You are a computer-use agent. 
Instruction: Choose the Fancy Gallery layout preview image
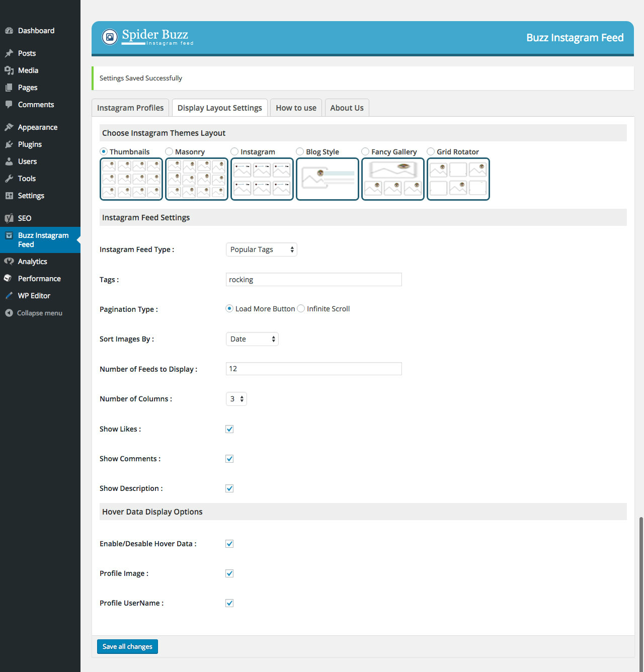coord(393,179)
